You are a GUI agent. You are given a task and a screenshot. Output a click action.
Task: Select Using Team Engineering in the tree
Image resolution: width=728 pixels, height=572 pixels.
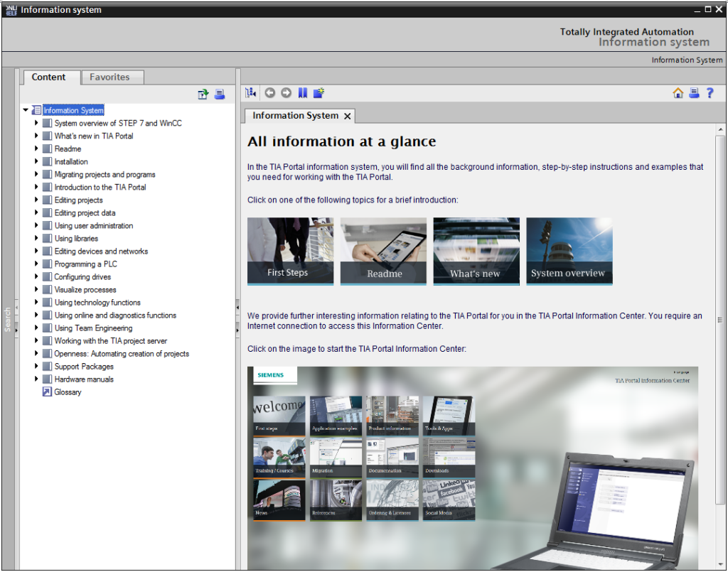coord(93,328)
